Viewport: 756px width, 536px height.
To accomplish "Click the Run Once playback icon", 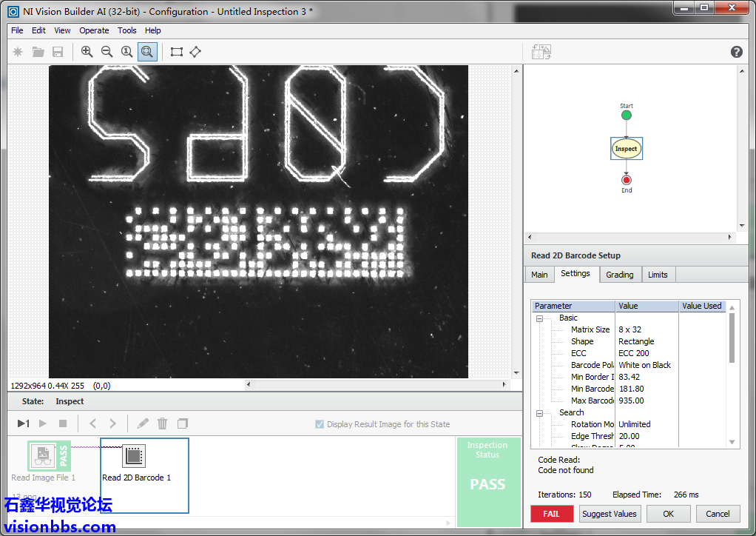I will [x=23, y=423].
